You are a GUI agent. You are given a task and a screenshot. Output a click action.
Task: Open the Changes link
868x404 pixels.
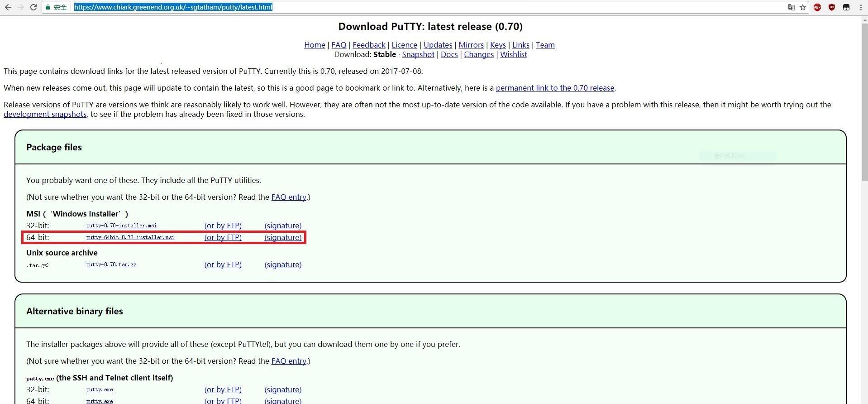(479, 54)
